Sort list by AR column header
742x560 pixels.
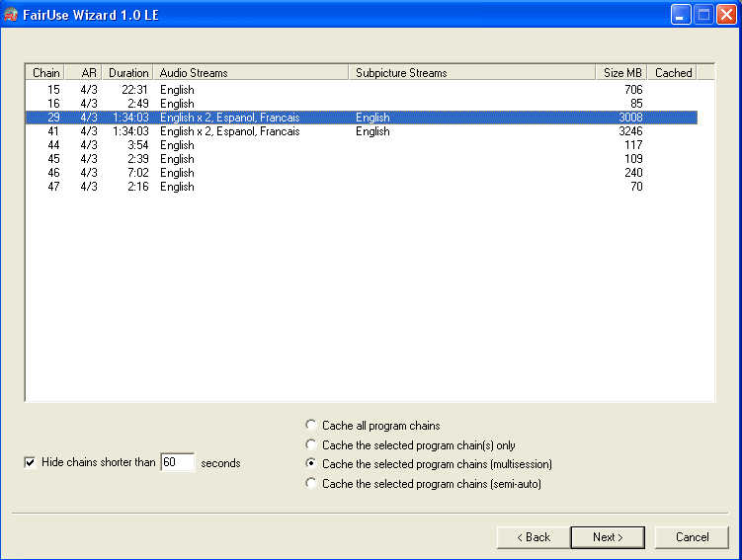tap(84, 72)
